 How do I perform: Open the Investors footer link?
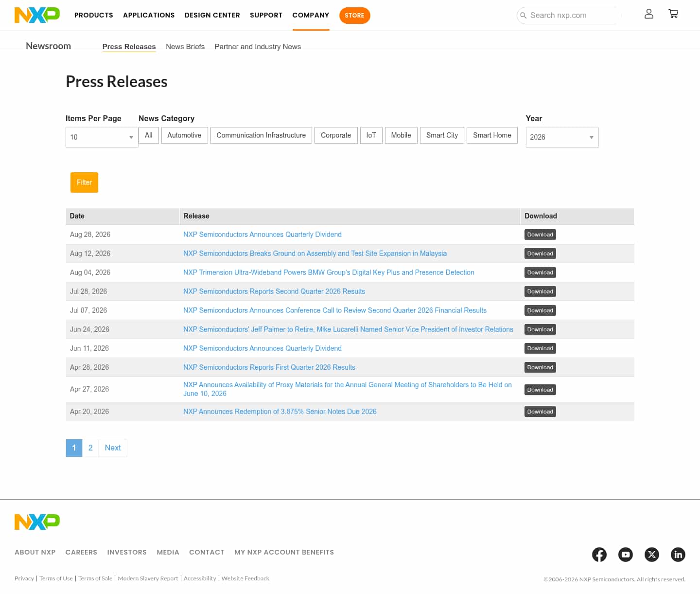click(127, 552)
